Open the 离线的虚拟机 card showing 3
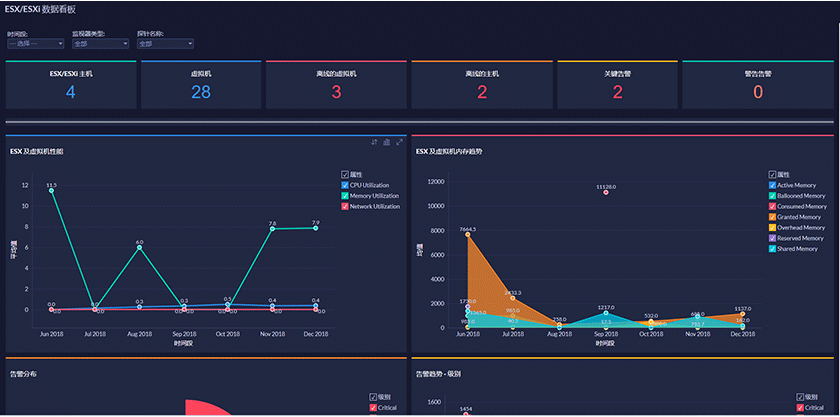 point(336,85)
